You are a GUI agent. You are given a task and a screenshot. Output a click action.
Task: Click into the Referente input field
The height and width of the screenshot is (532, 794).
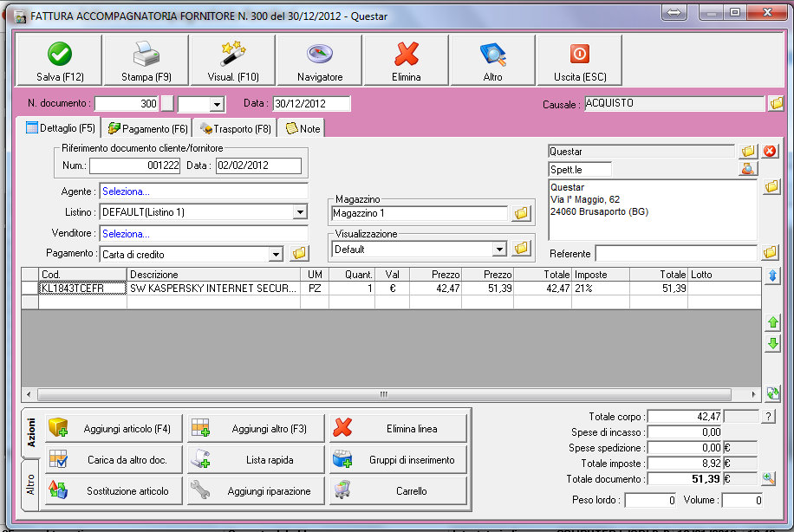(x=675, y=254)
